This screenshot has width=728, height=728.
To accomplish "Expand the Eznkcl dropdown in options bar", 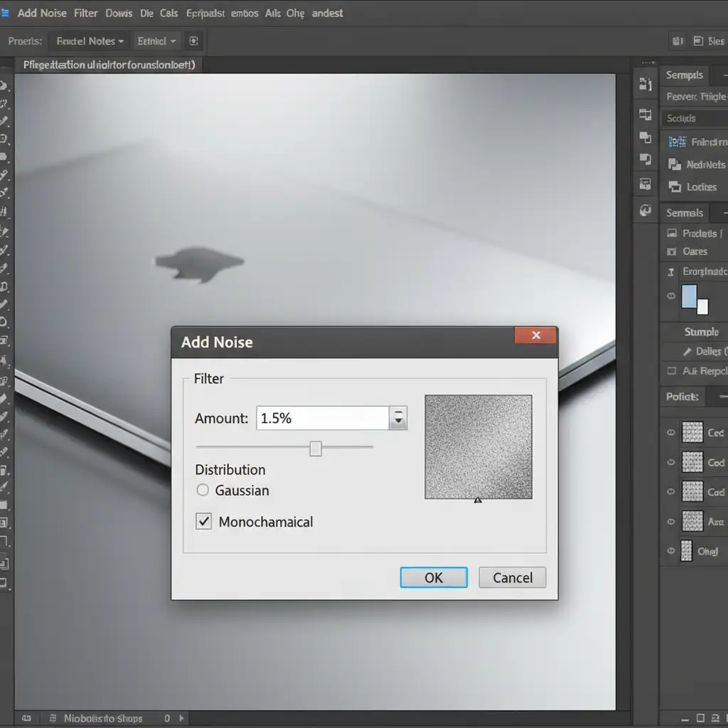I will coord(156,41).
